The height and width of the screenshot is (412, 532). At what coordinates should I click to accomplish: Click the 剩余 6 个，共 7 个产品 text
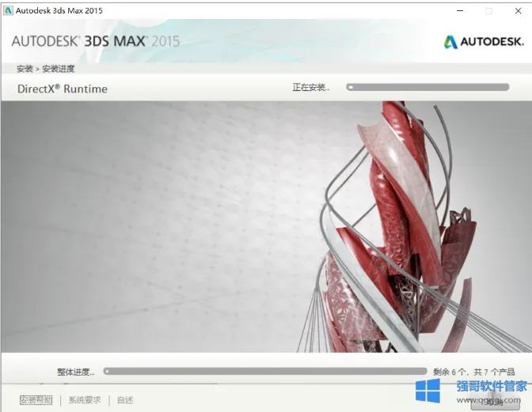[x=473, y=372]
